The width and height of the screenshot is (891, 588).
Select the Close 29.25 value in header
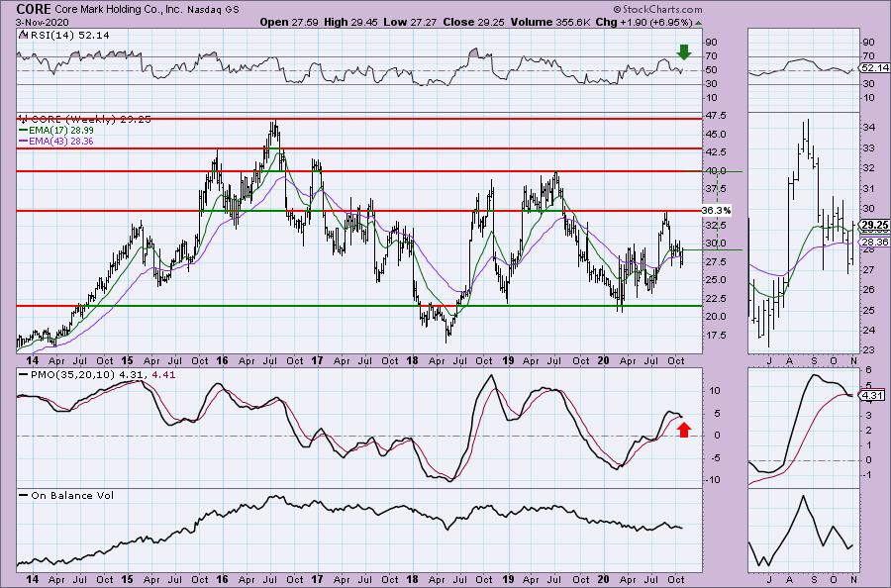point(472,22)
